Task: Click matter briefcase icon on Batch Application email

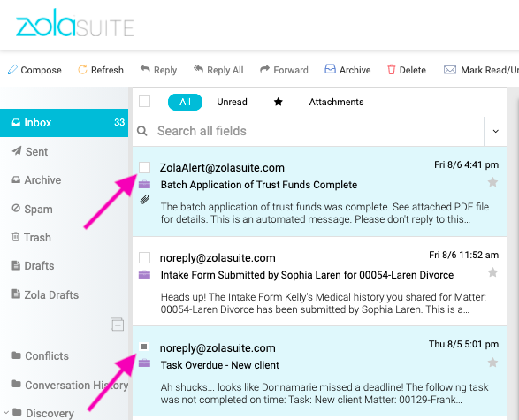Action: click(x=144, y=184)
